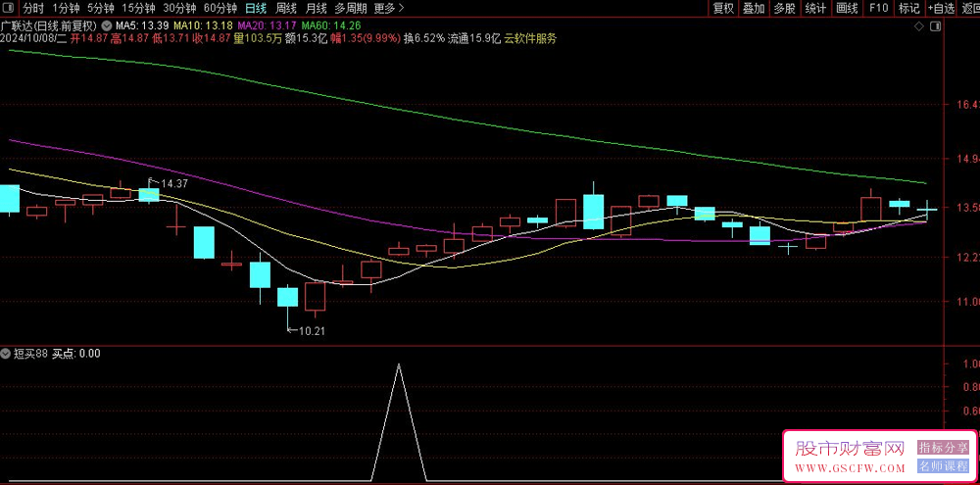The image size is (980, 485).
Task: Click the panel toggle icon at top-left
Action: (x=7, y=8)
